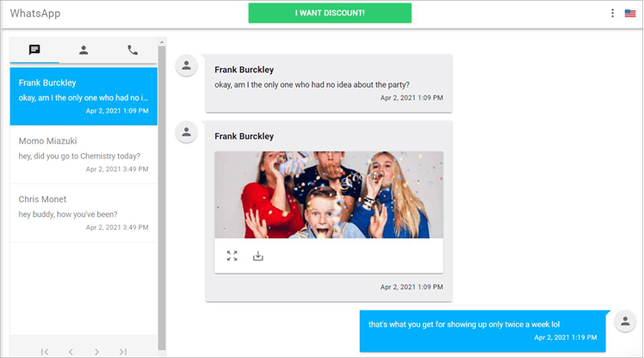Go to previous page of chat list
644x358 pixels.
71,351
